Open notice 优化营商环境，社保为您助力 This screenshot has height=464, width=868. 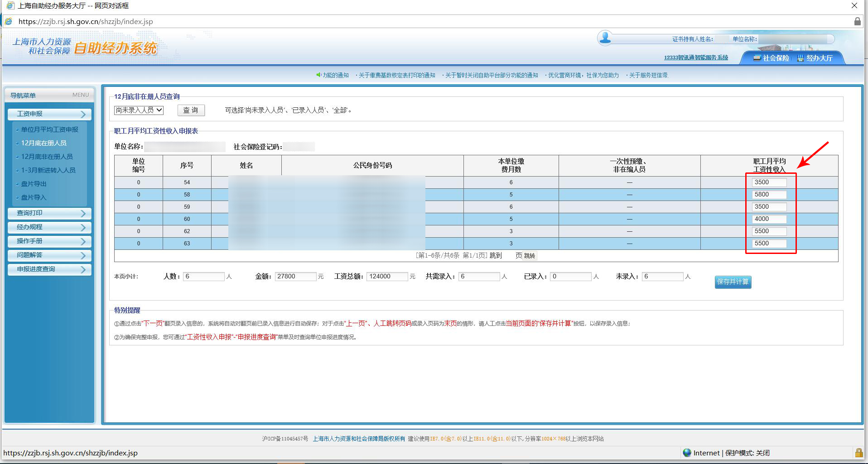583,75
